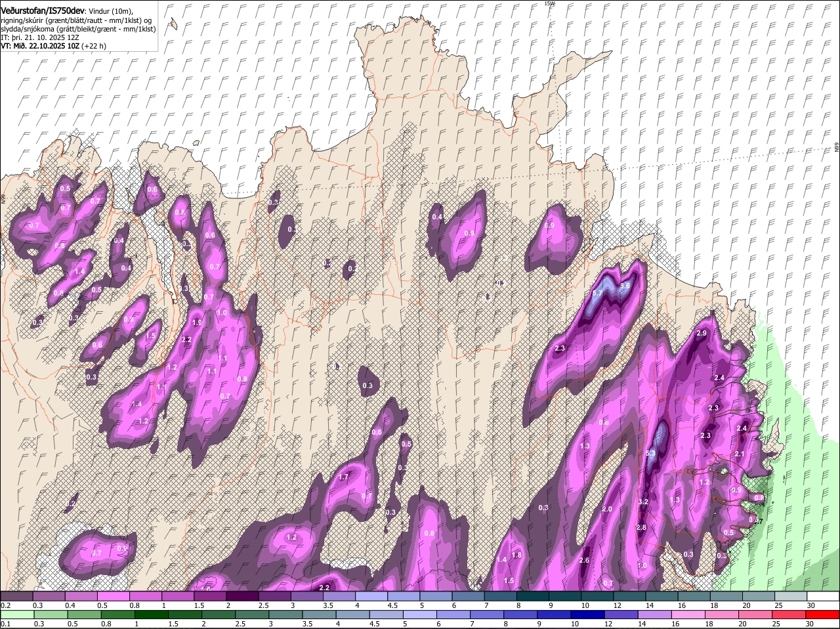Click the 2.9 value label on the map

point(701,334)
